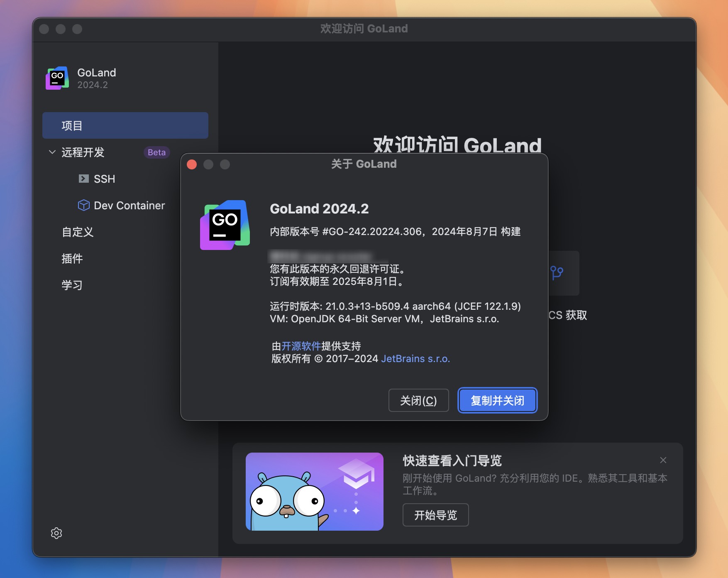Click the 开始导览 button

point(435,515)
